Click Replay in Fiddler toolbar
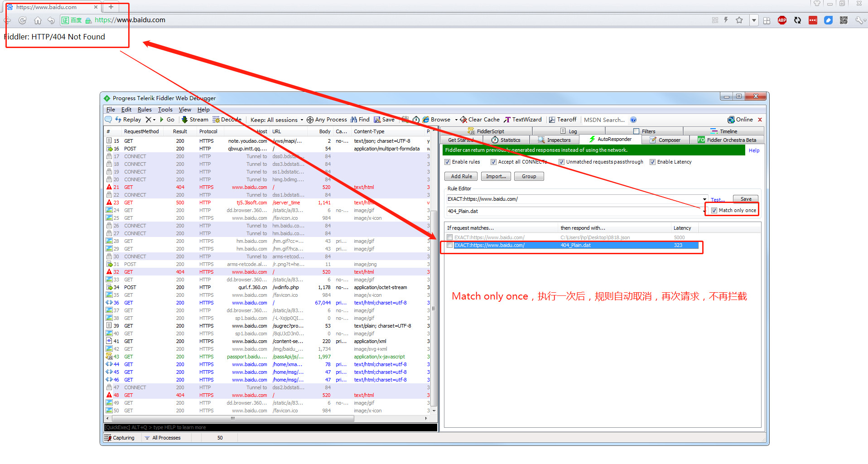The width and height of the screenshot is (868, 464). coord(128,120)
